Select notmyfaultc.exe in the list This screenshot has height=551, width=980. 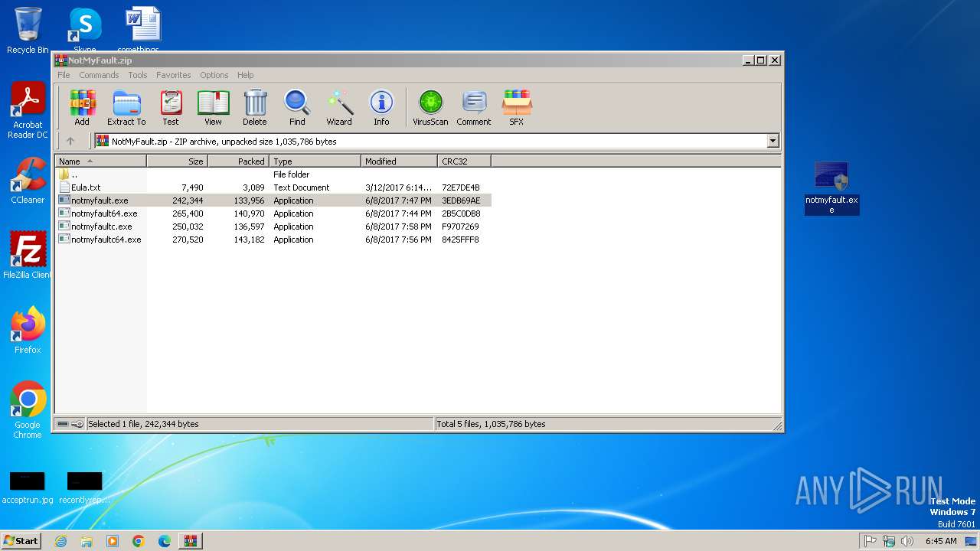point(273,227)
